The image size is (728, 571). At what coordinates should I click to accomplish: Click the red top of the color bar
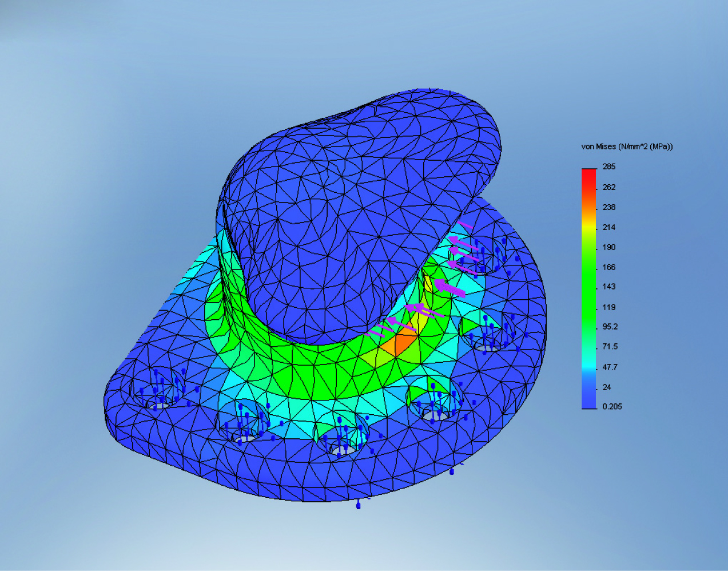coord(589,173)
